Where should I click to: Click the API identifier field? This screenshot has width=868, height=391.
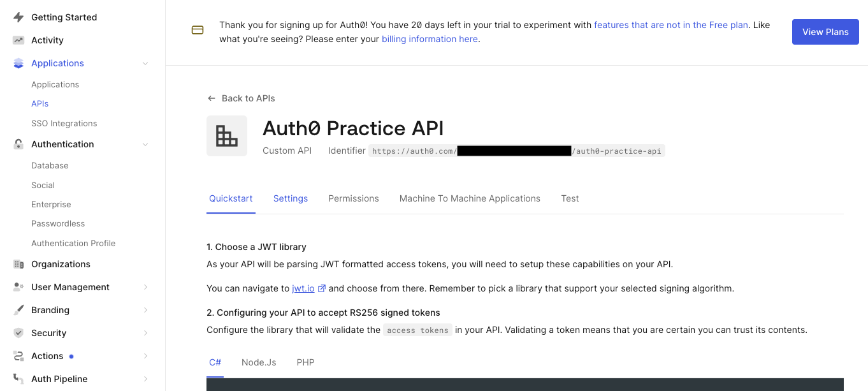pyautogui.click(x=516, y=151)
